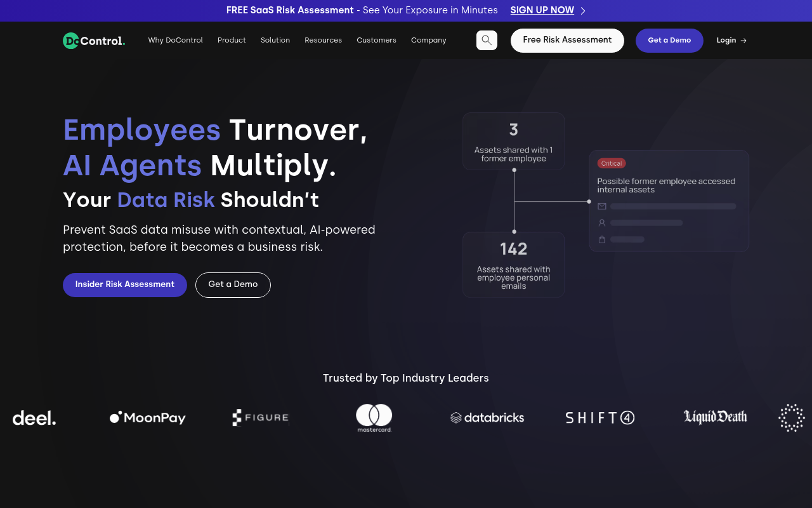
Task: Click the '142 Assets shared' card
Action: pos(514,265)
